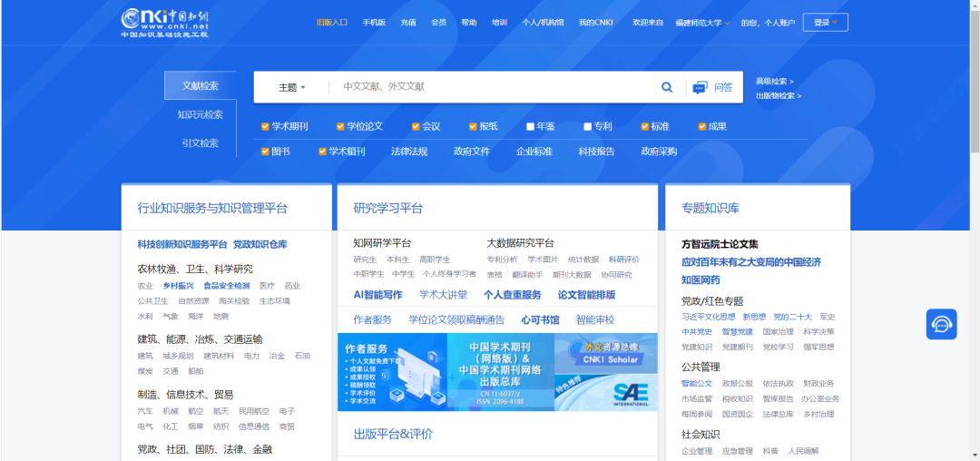Click the SAE International banner
This screenshot has width=980, height=461.
pyautogui.click(x=605, y=393)
